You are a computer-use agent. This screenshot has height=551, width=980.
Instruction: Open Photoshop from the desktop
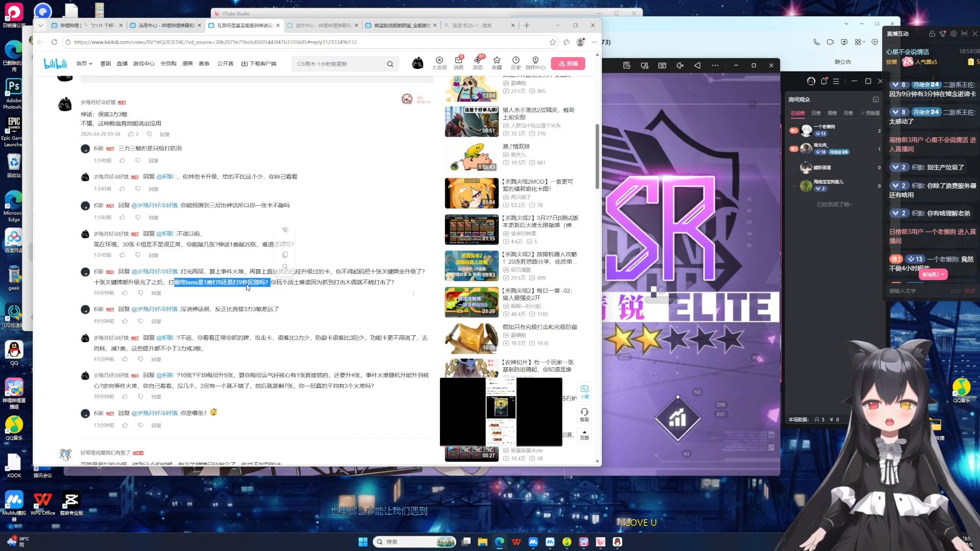(14, 94)
